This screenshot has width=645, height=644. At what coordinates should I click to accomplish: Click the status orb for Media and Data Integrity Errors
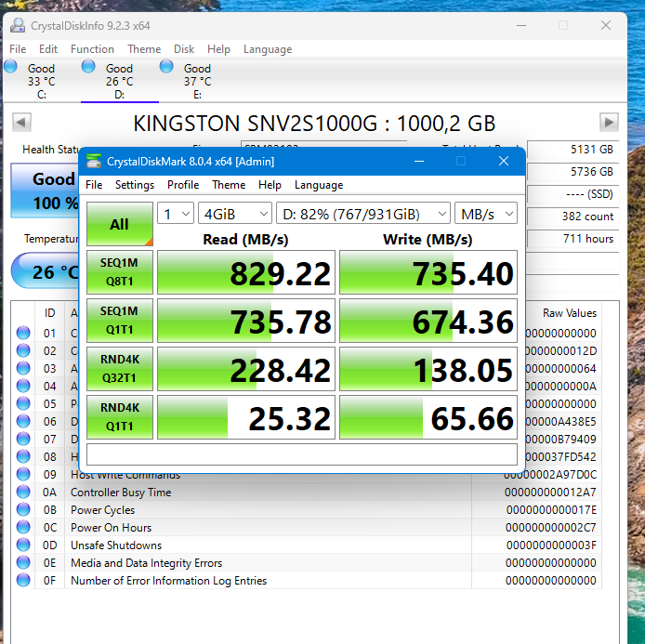pyautogui.click(x=23, y=562)
